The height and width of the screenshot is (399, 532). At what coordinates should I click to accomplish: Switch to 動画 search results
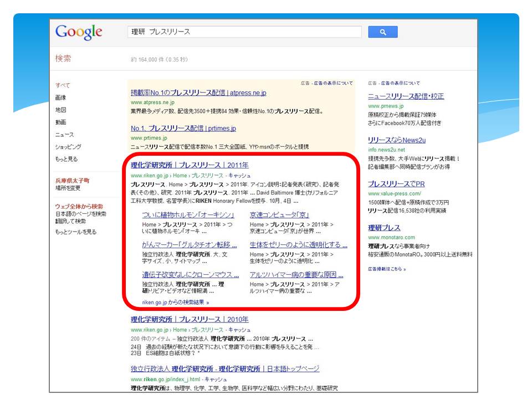(x=61, y=122)
